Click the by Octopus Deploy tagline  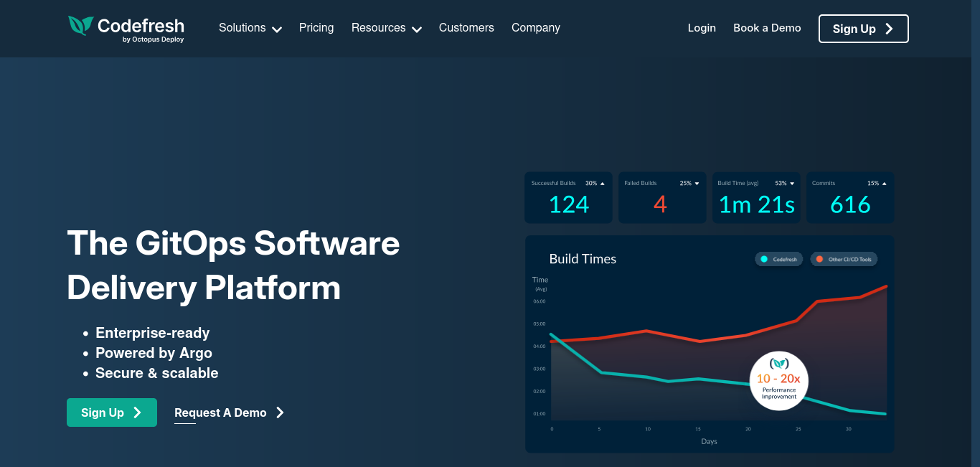pyautogui.click(x=153, y=39)
